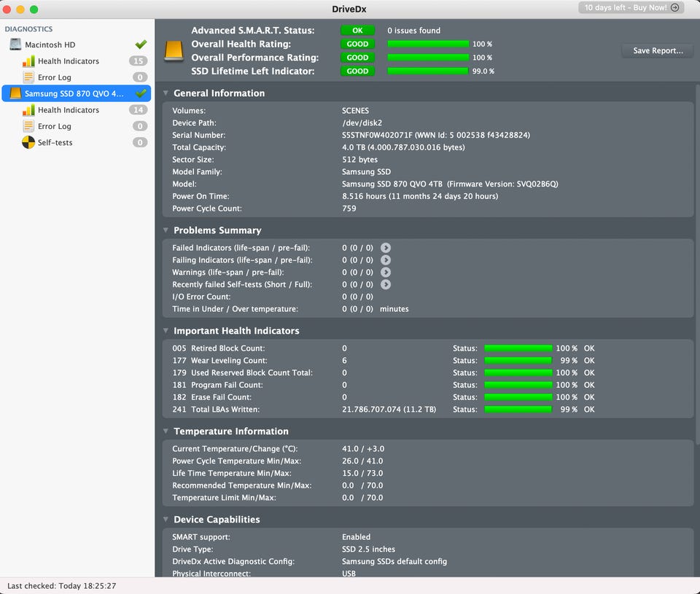The width and height of the screenshot is (700, 594).
Task: Click the DIAGNOSTICS sidebar header
Action: click(28, 29)
